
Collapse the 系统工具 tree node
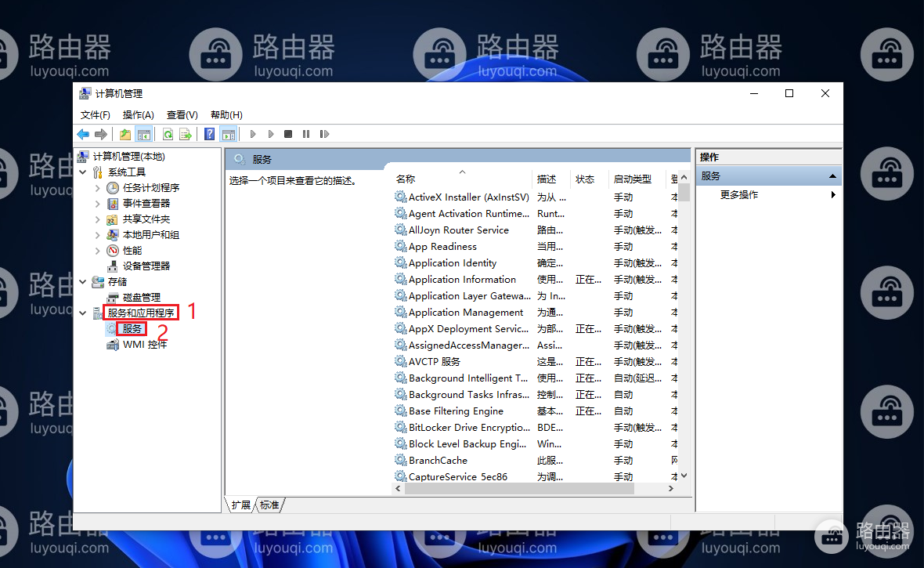click(x=83, y=172)
